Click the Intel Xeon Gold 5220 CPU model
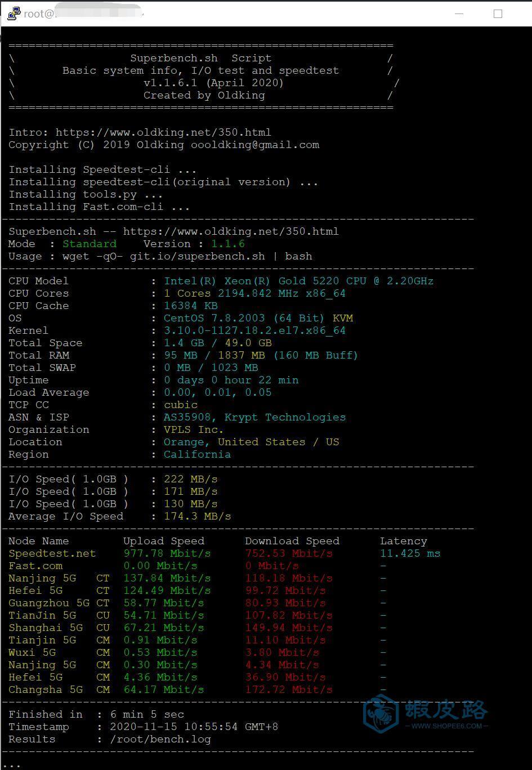 [298, 281]
